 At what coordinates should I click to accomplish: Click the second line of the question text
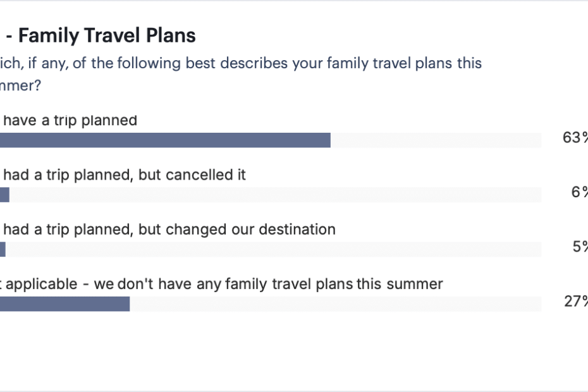(x=20, y=85)
